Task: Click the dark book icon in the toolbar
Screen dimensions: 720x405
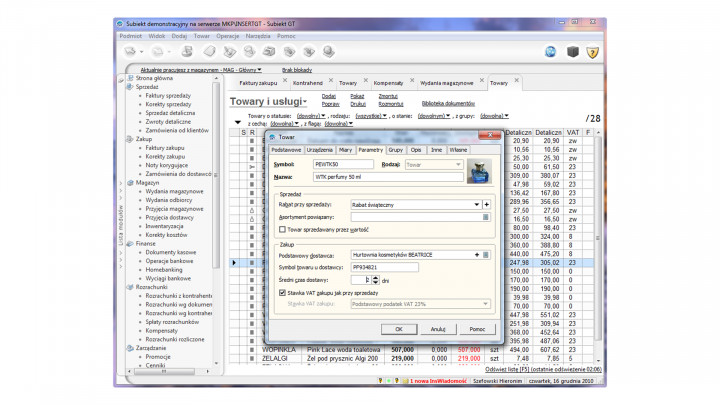Action: (x=572, y=51)
